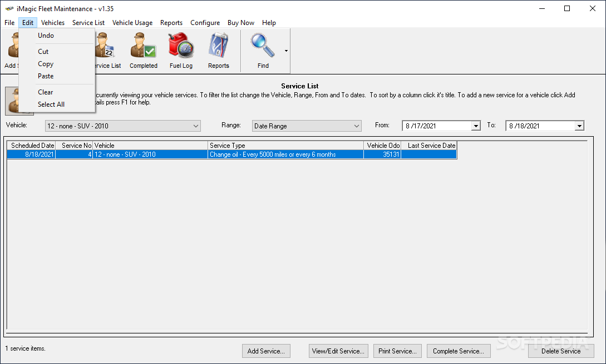Open the Service List toolbar icon
Screen dimensions: 606x364
point(108,51)
